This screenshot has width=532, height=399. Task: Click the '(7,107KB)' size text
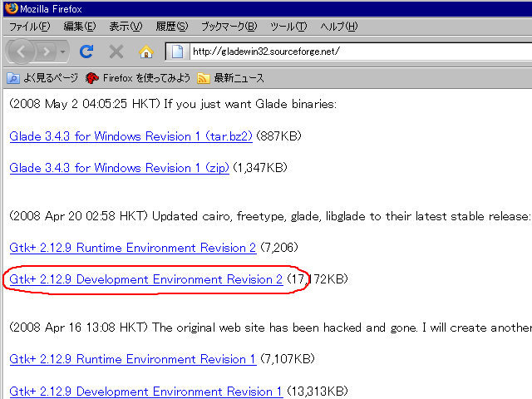coord(288,358)
